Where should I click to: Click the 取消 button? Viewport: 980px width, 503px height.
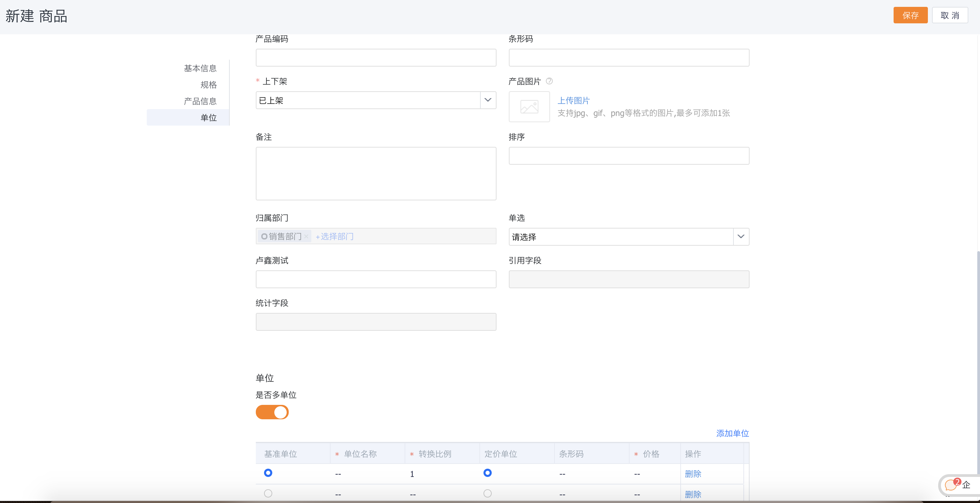pyautogui.click(x=950, y=15)
